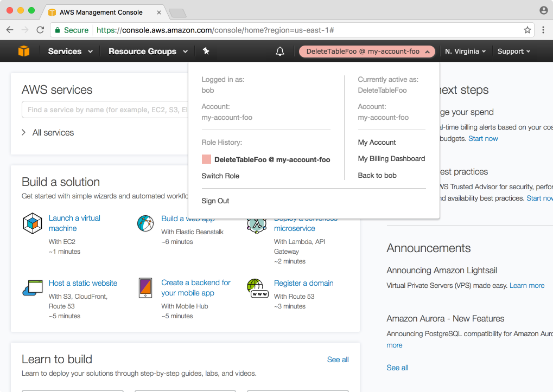Click the 'Announcing Amazon Lightsail' heading

[442, 270]
